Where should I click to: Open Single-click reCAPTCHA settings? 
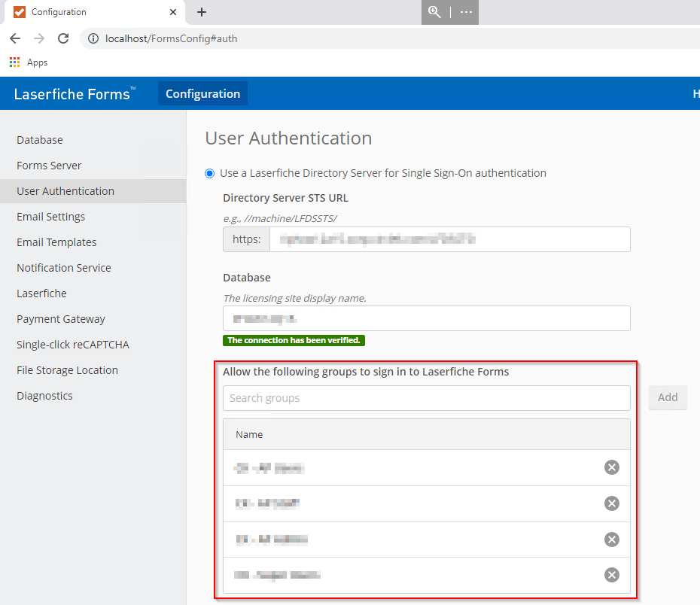click(x=93, y=345)
